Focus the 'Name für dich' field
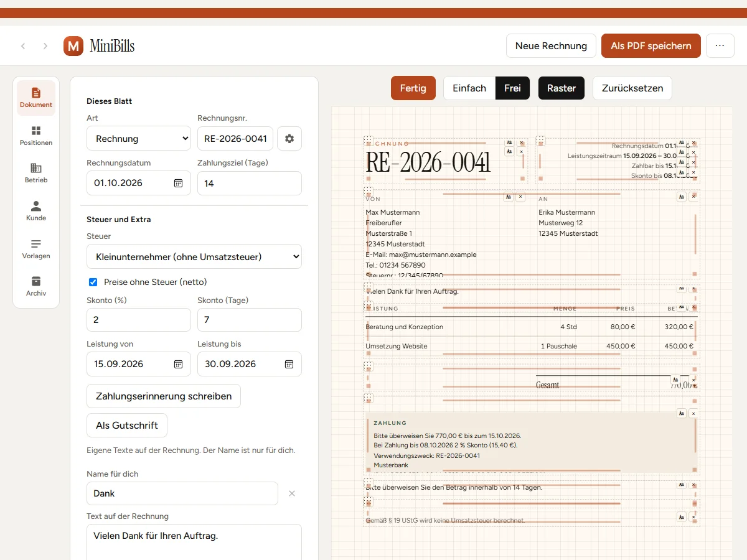The width and height of the screenshot is (747, 560). [182, 493]
